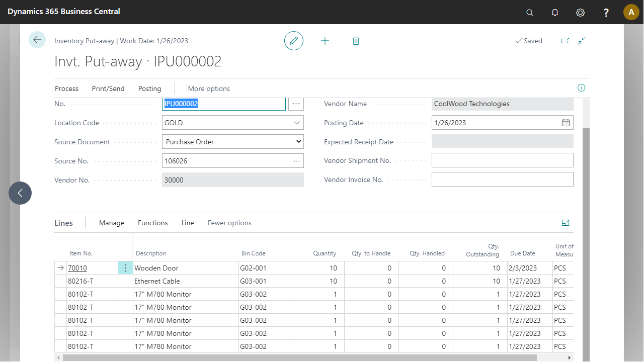Click Fewer options in Lines
Image resolution: width=644 pixels, height=362 pixels.
point(229,223)
